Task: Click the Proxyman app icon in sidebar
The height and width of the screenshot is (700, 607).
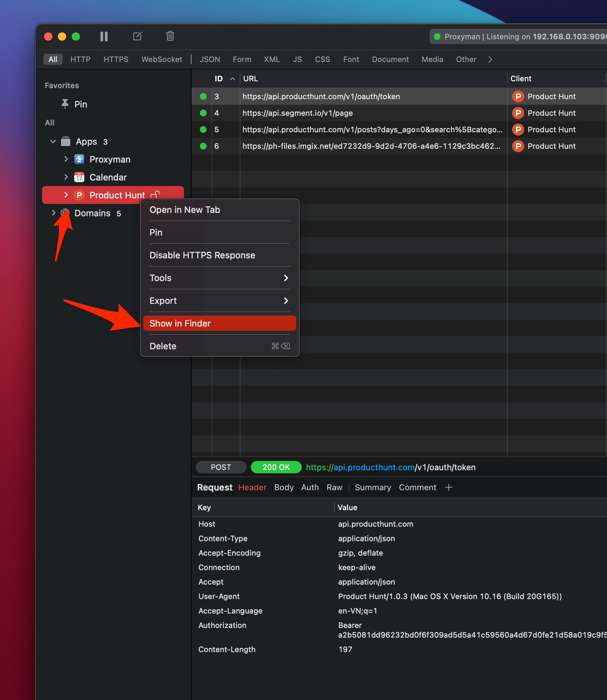Action: [x=79, y=159]
